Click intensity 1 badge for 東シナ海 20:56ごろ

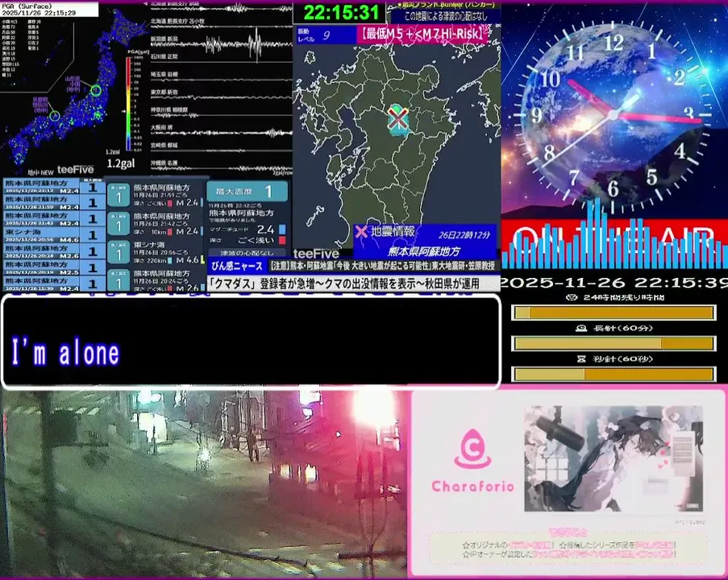pyautogui.click(x=119, y=252)
